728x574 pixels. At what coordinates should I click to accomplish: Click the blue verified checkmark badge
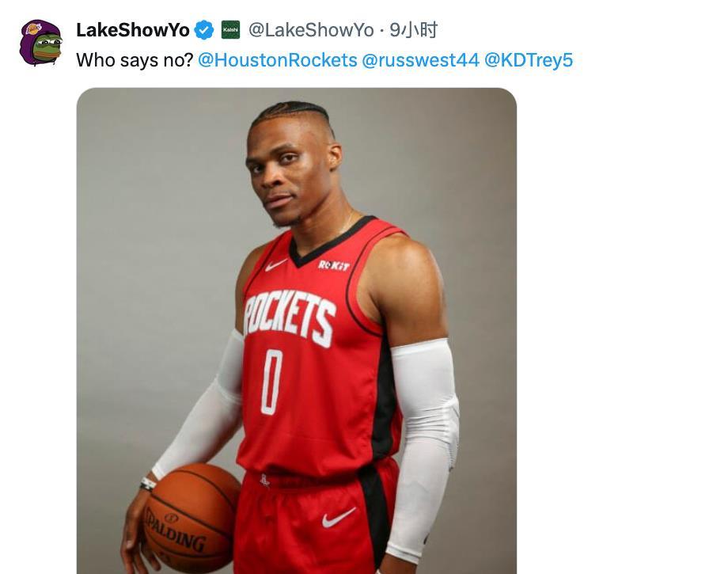[x=204, y=30]
